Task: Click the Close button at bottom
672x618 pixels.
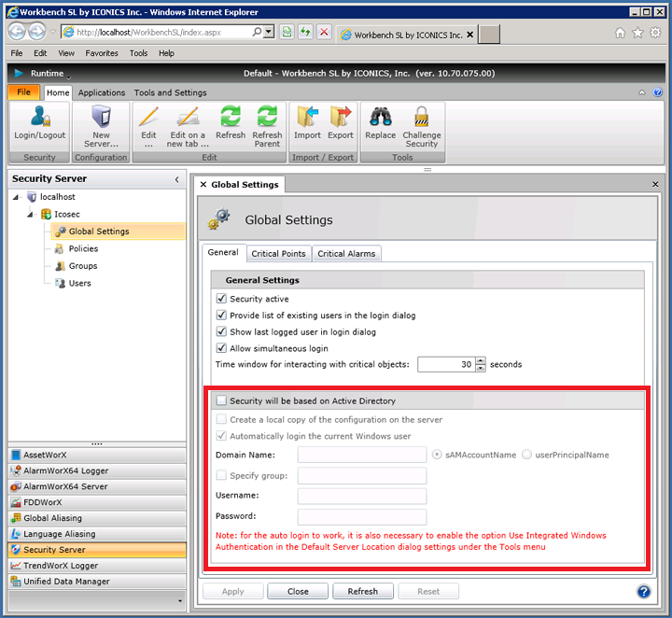Action: (x=298, y=592)
